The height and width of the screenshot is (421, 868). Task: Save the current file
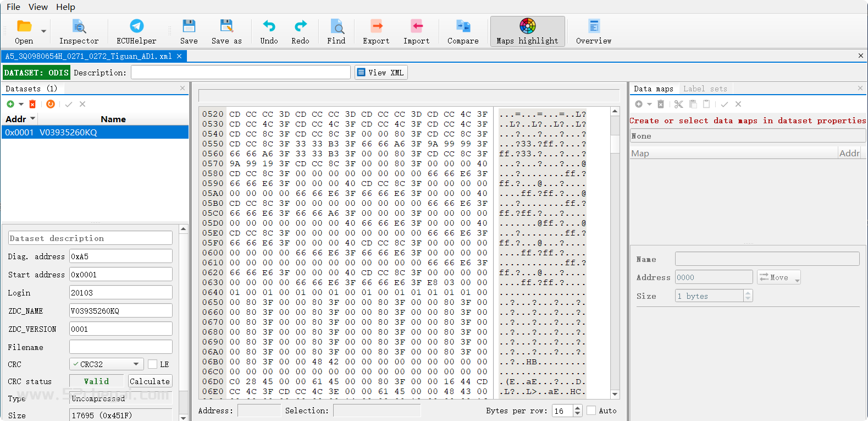[x=189, y=31]
